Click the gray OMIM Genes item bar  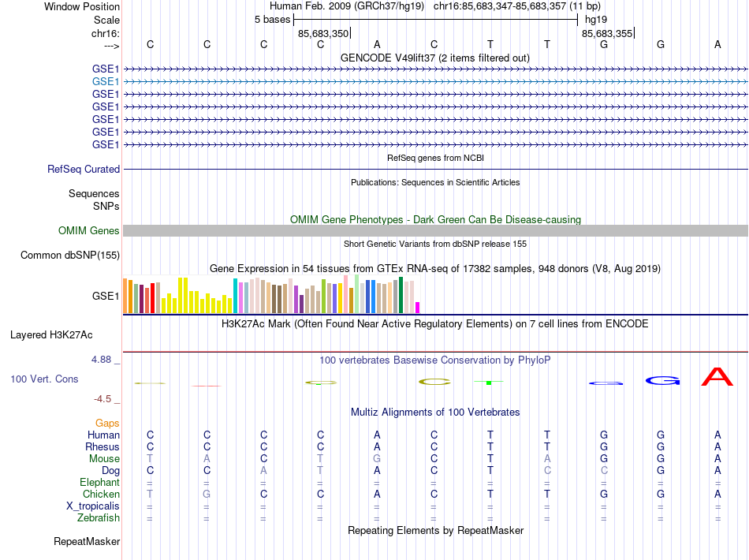(435, 231)
